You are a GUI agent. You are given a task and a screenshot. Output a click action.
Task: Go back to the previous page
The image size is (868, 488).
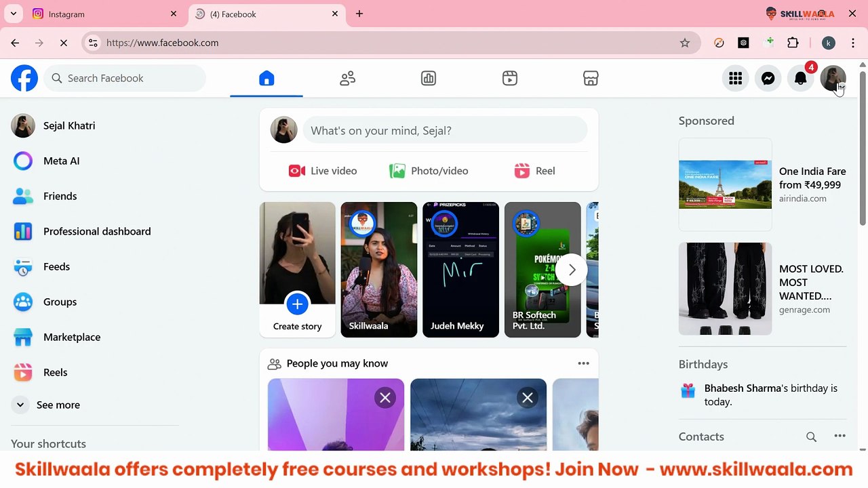(15, 43)
